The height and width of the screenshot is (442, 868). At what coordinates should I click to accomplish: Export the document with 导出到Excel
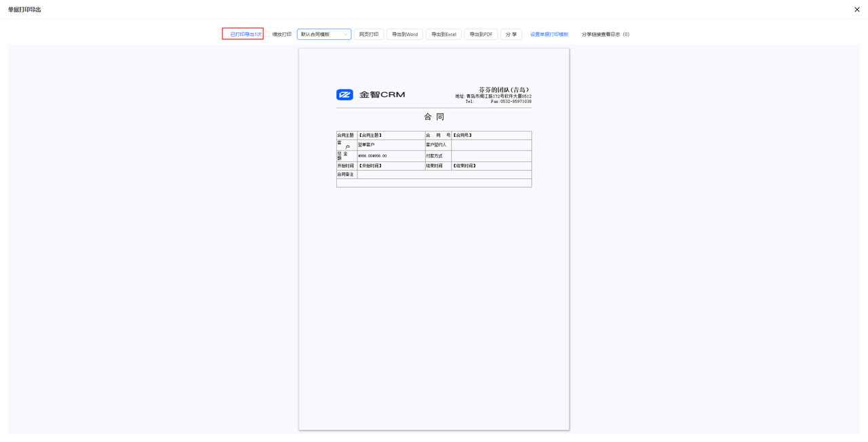[443, 34]
